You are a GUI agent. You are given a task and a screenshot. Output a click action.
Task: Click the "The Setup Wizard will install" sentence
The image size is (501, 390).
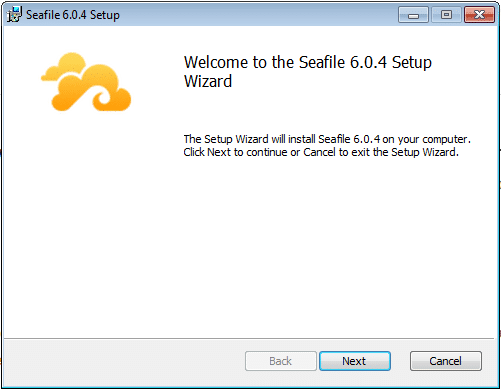coord(249,139)
